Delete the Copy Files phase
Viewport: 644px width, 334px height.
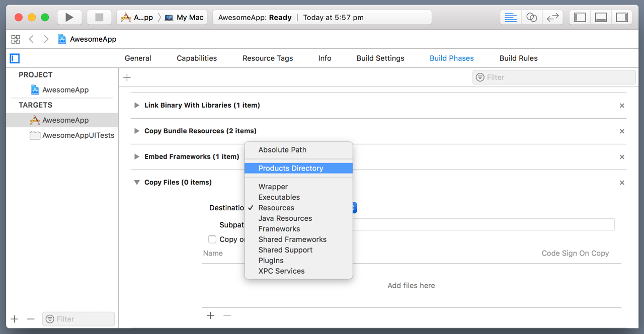pos(622,183)
